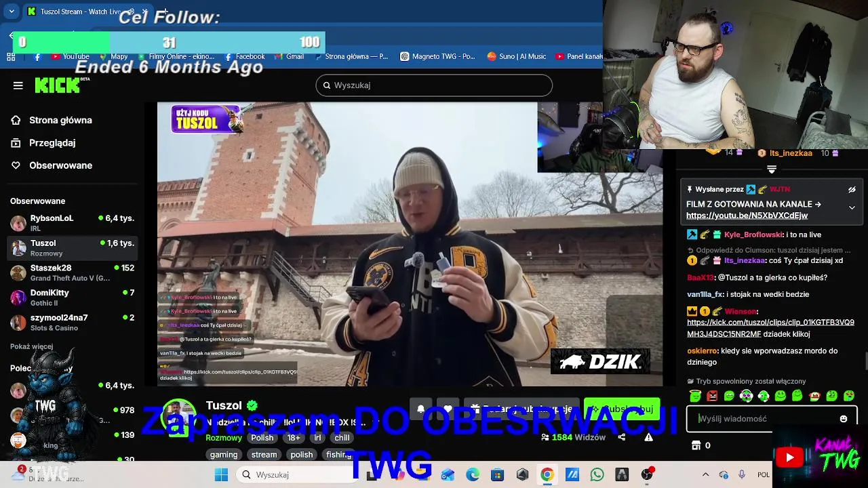Image resolution: width=868 pixels, height=488 pixels.
Task: Open Staszek28 channel in followed list
Action: 72,272
